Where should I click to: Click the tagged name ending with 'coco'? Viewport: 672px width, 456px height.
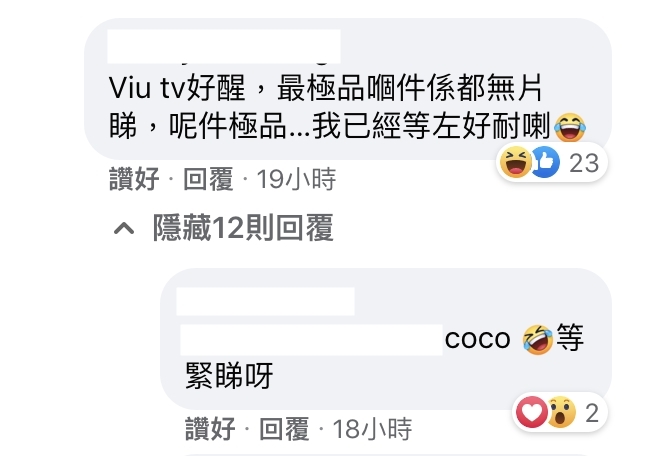[x=345, y=339]
